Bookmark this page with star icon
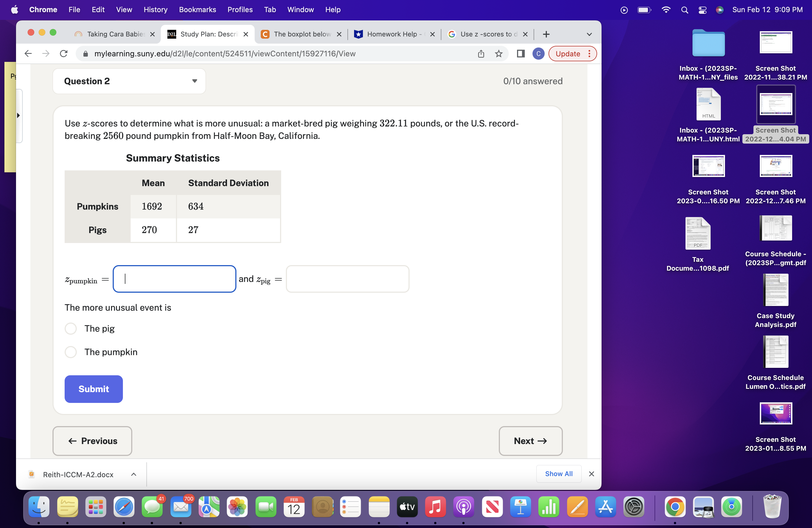 [499, 54]
